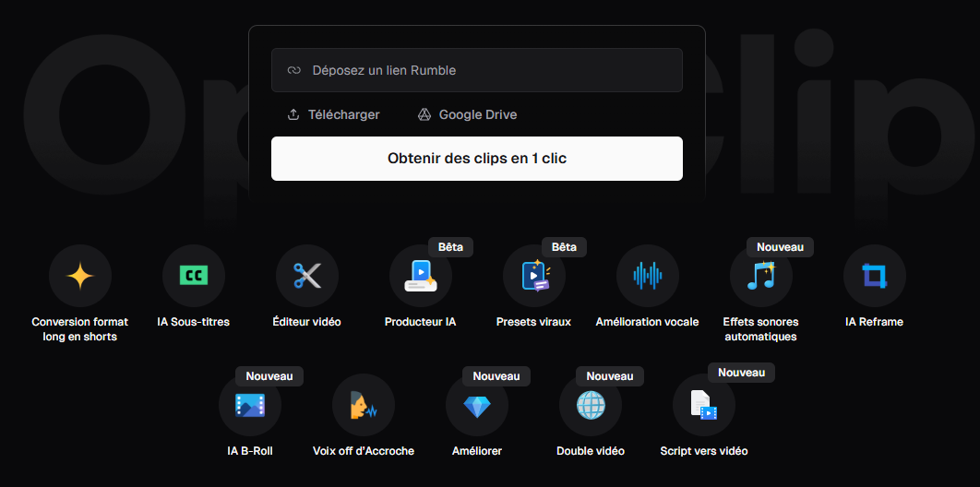The image size is (980, 487).
Task: Click the Améliorer text label
Action: tap(477, 451)
